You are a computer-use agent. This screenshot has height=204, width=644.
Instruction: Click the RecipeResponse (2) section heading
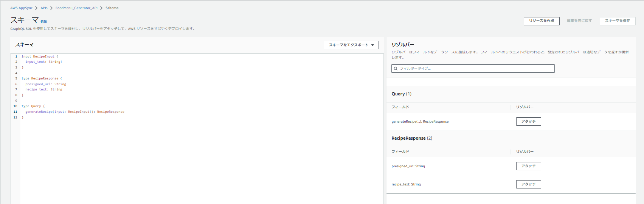412,138
